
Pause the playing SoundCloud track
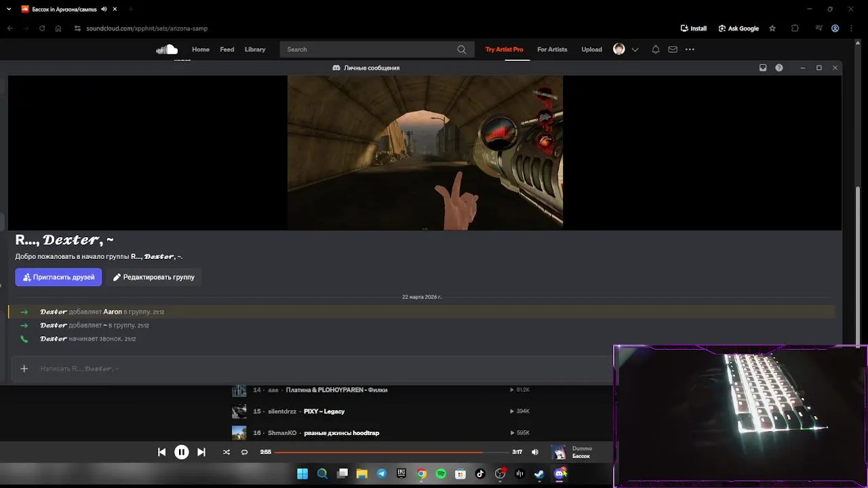tap(182, 452)
